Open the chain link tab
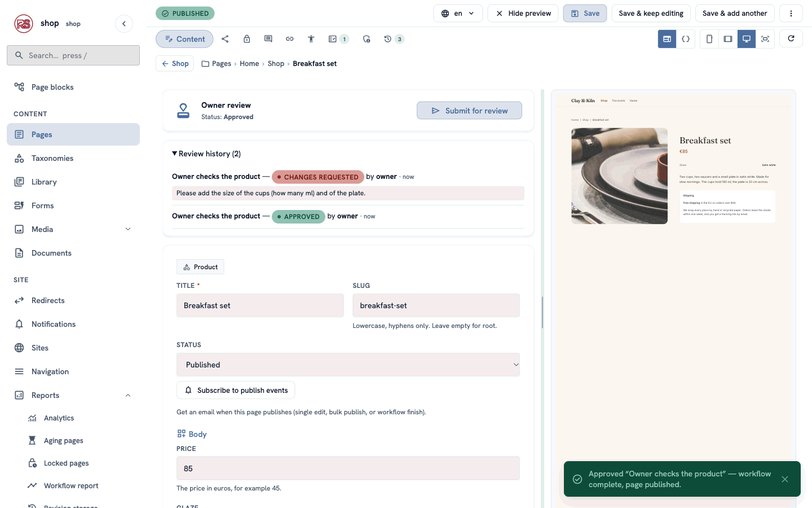 coord(289,39)
